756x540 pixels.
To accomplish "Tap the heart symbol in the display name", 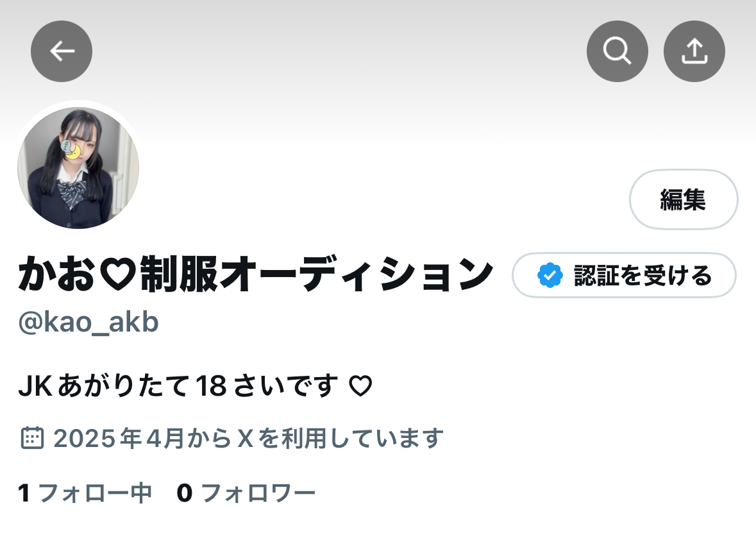I will (117, 274).
